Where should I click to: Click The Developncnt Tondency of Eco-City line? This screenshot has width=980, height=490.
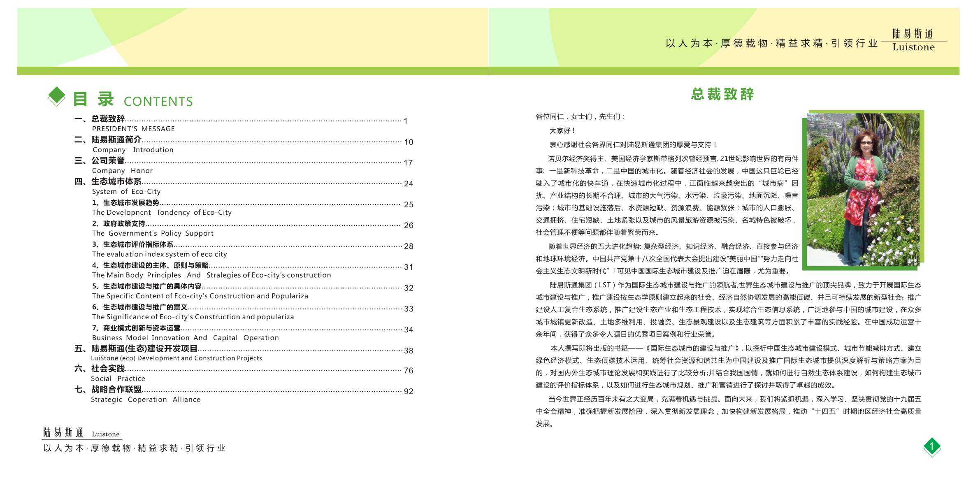point(162,213)
